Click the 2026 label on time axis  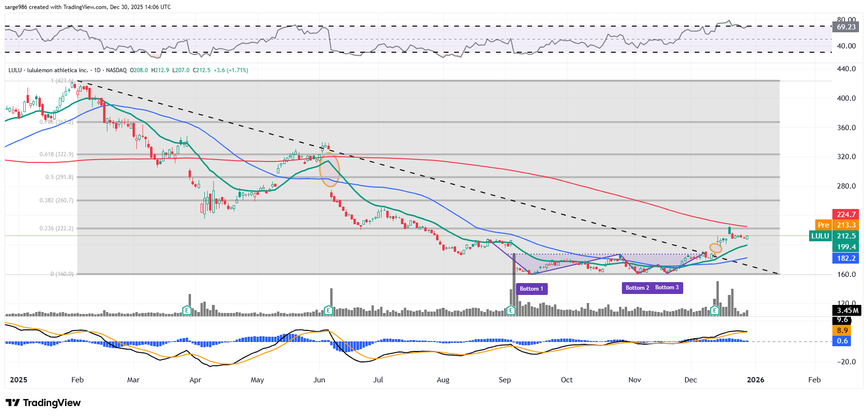(x=755, y=380)
